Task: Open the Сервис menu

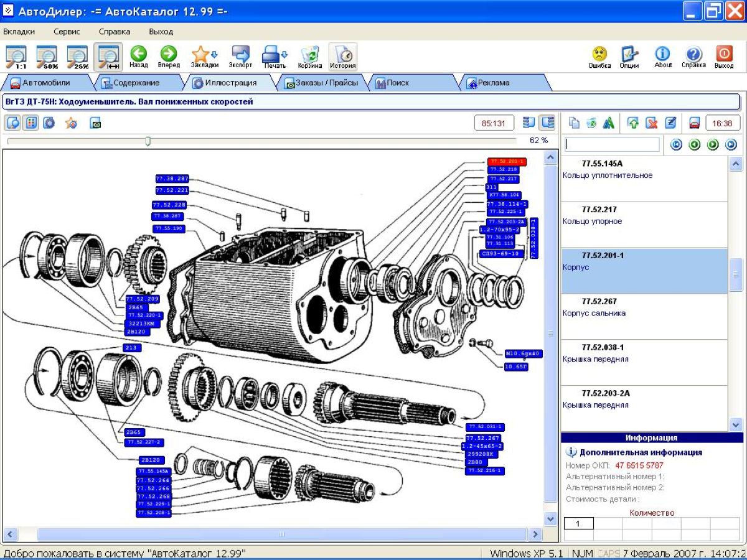Action: (67, 31)
